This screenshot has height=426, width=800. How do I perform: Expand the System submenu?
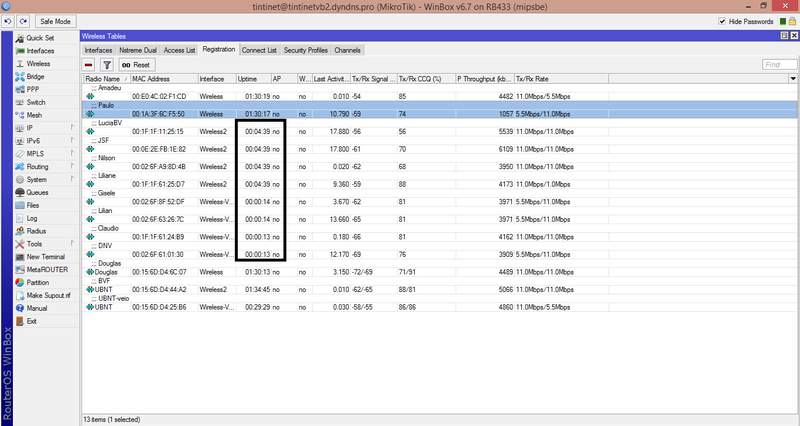[72, 180]
